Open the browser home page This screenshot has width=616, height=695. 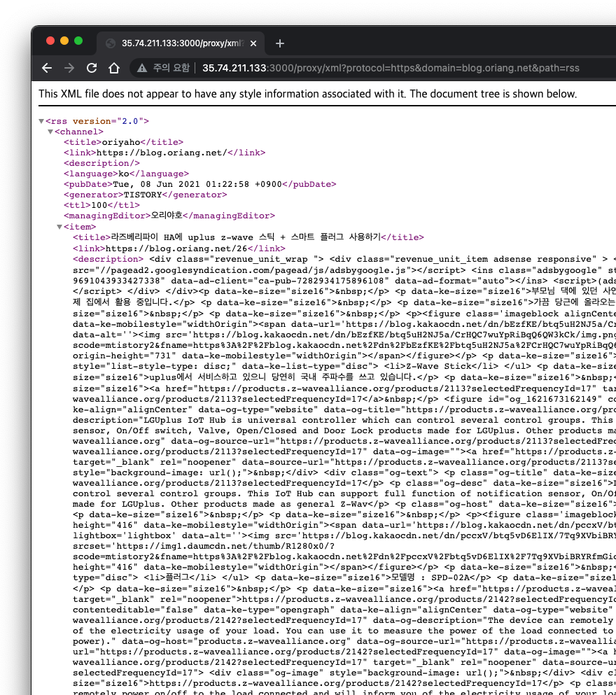coord(114,68)
